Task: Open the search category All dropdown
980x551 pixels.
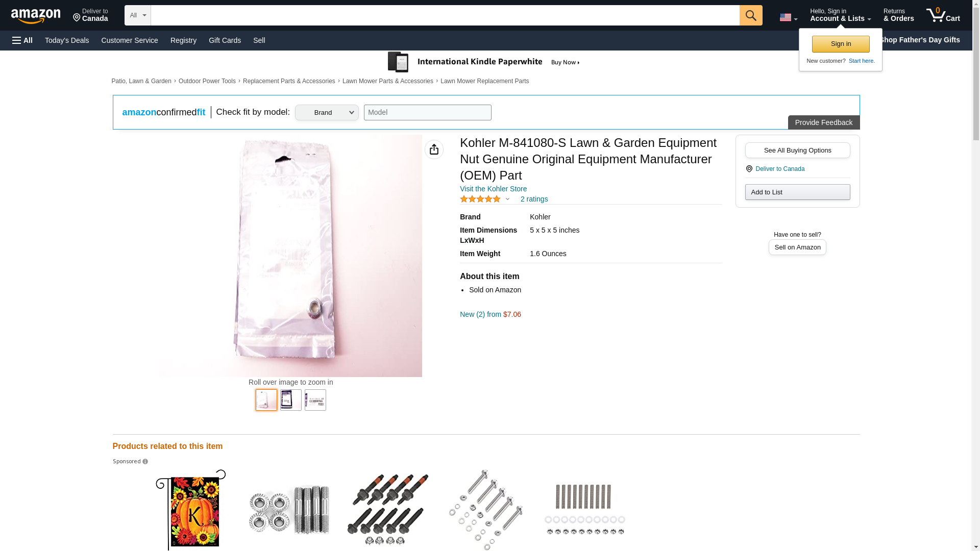Action: (x=137, y=15)
